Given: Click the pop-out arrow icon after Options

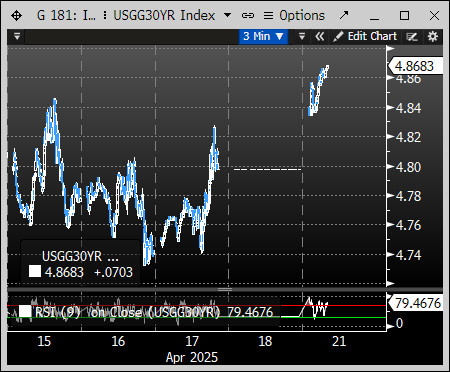Looking at the screenshot, I should [x=343, y=15].
